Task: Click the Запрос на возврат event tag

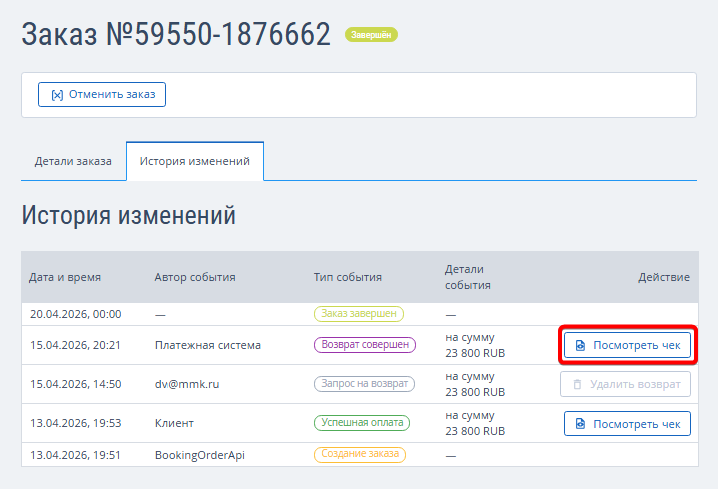Action: [364, 384]
